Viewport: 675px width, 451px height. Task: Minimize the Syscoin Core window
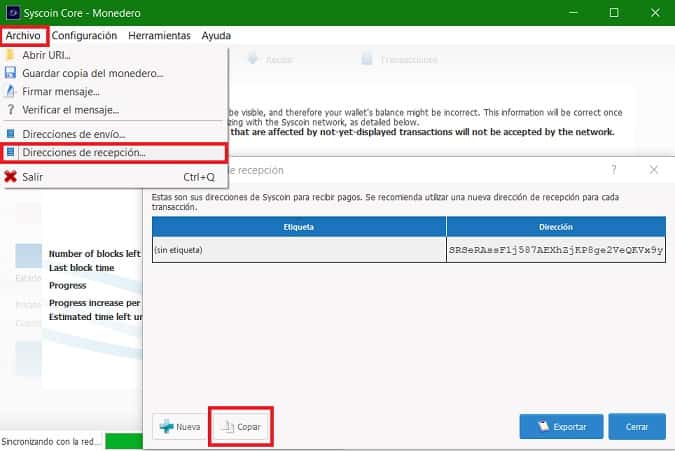tap(573, 13)
